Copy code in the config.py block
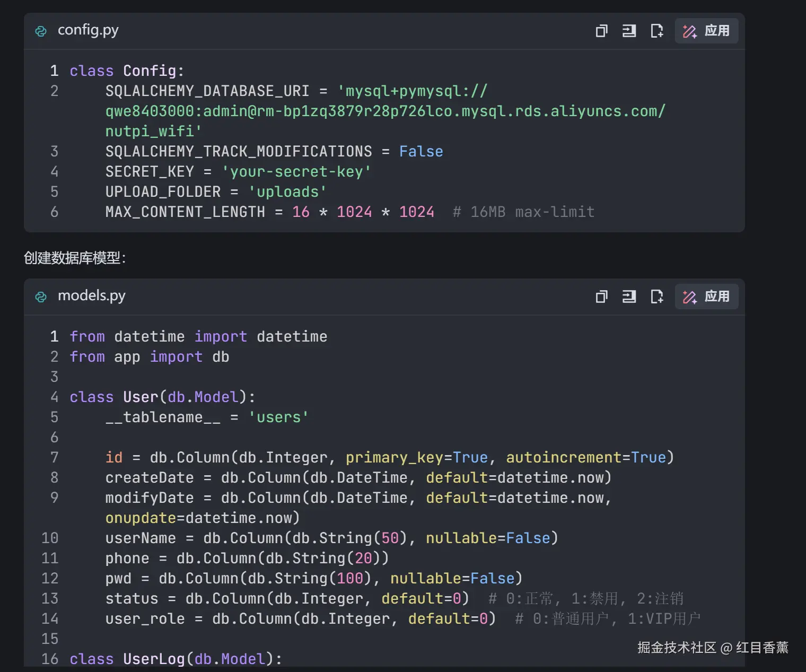806x672 pixels. click(x=601, y=31)
